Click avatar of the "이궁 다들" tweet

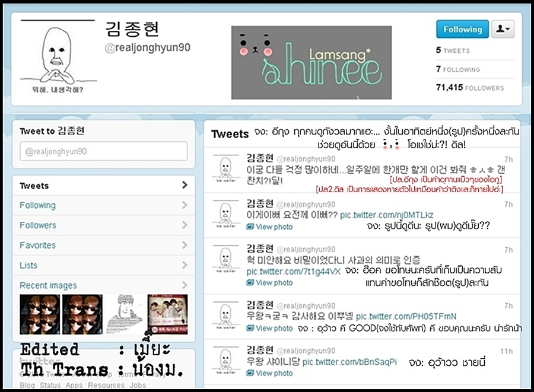pos(225,168)
